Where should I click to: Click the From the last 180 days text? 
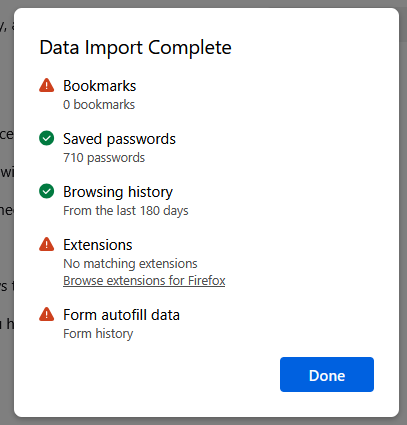(x=126, y=211)
